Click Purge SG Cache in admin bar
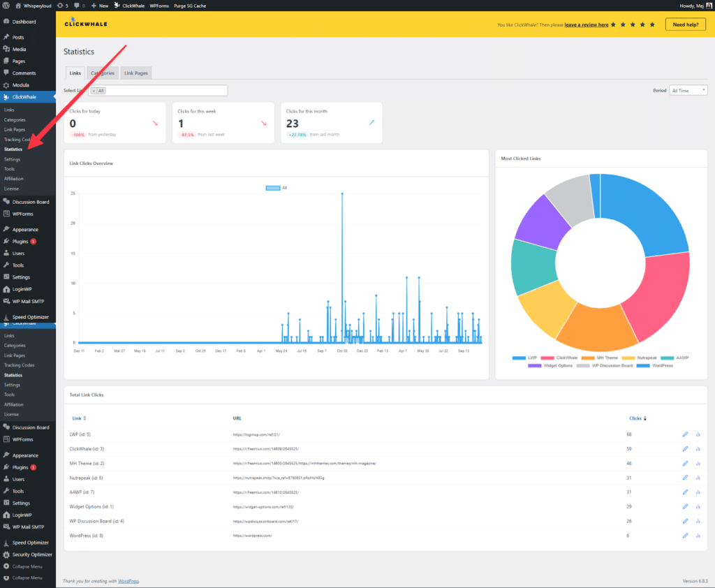 pos(190,6)
